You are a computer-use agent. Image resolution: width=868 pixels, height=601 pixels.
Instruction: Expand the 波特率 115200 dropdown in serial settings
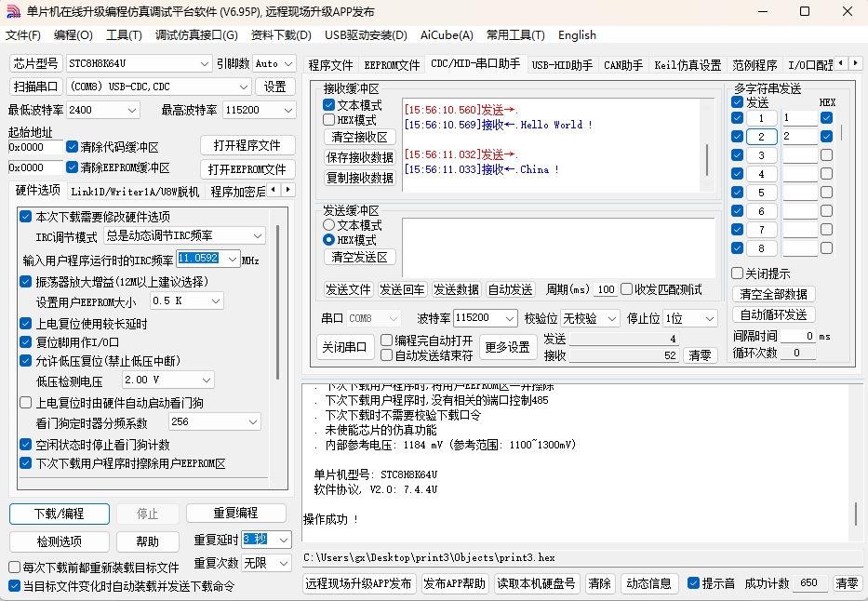(x=509, y=318)
